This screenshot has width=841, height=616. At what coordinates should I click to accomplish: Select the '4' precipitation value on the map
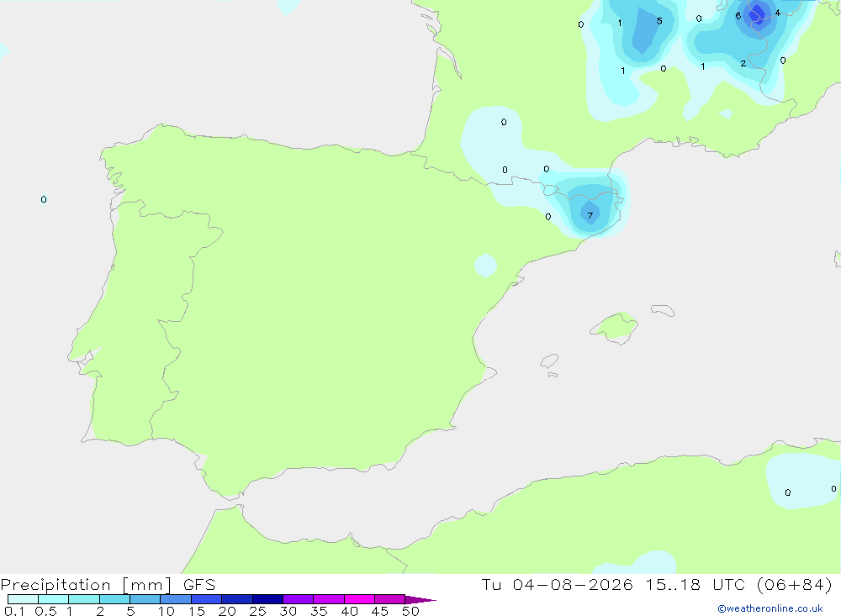(x=778, y=13)
